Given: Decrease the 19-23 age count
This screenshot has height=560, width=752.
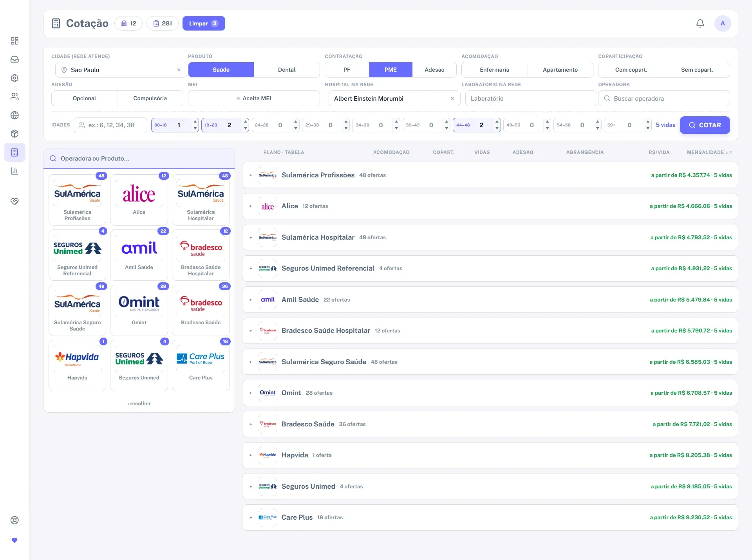Looking at the screenshot, I should coord(246,128).
